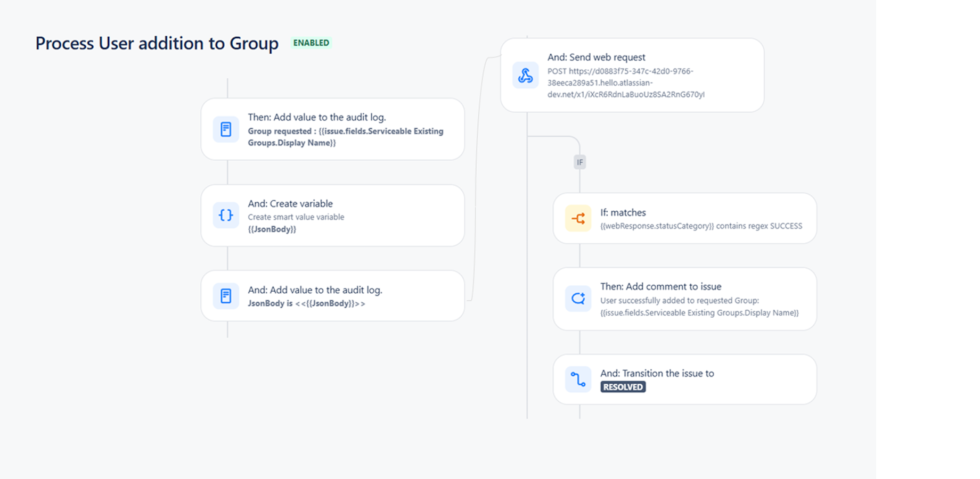Image resolution: width=980 pixels, height=479 pixels.
Task: Click the rule title 'Process User addition to Group'
Action: tap(157, 43)
